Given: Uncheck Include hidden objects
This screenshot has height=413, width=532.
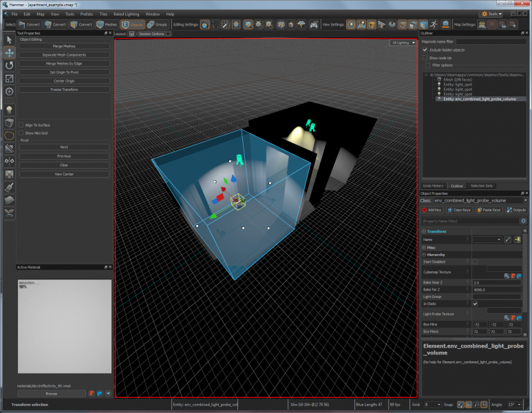Looking at the screenshot, I should point(425,50).
